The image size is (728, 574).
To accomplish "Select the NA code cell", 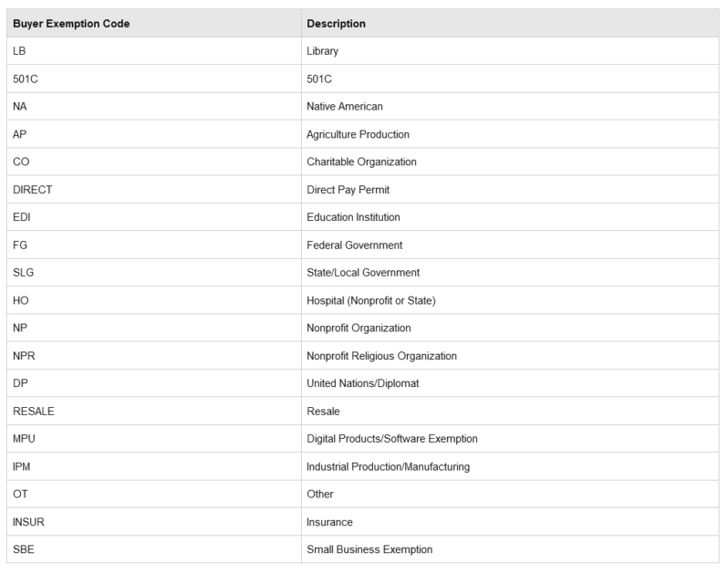I will [x=20, y=107].
